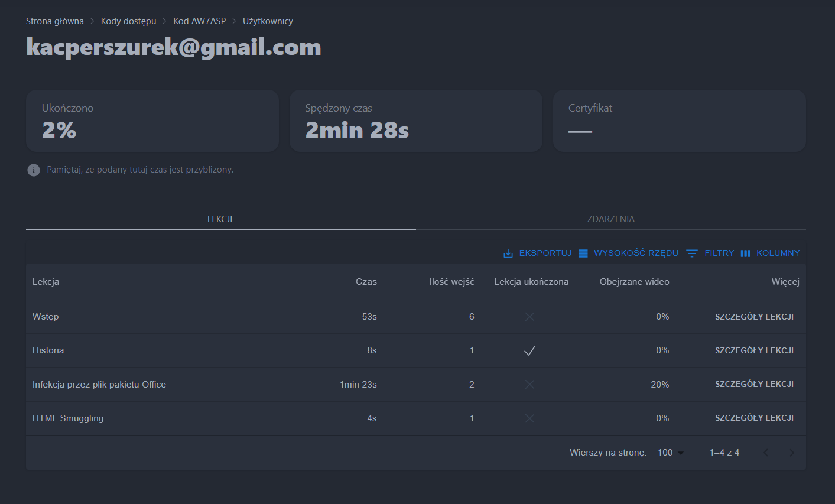This screenshot has width=835, height=504.
Task: Click the Filtry filter icon
Action: (692, 253)
